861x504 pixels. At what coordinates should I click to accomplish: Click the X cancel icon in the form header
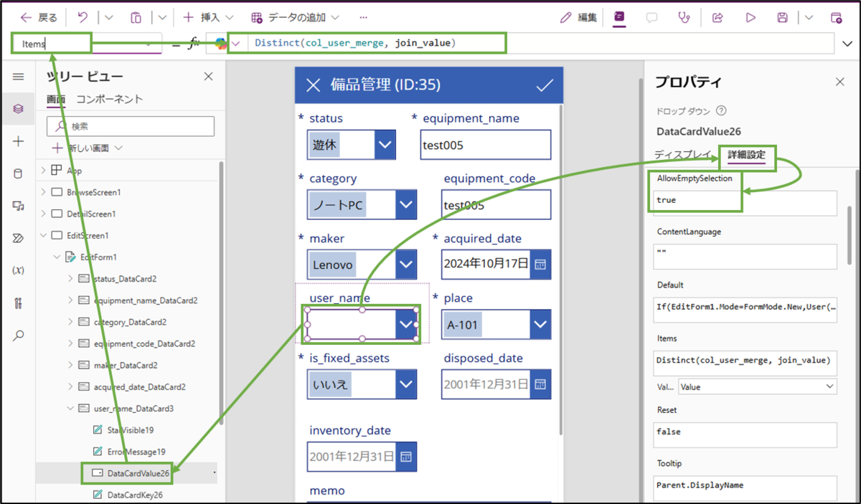[x=314, y=85]
